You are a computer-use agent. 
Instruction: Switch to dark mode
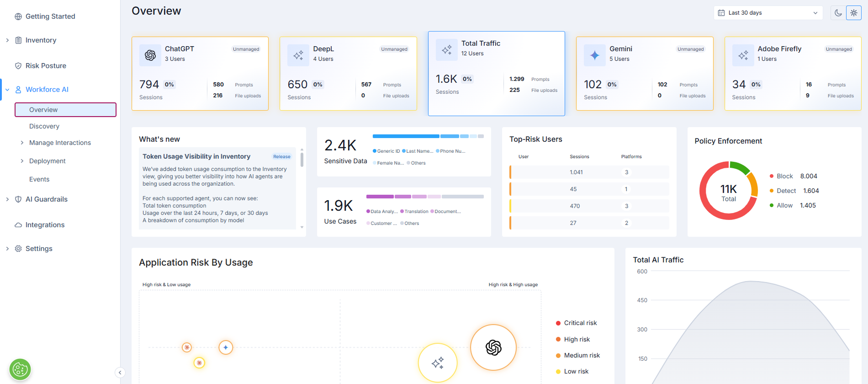click(838, 13)
